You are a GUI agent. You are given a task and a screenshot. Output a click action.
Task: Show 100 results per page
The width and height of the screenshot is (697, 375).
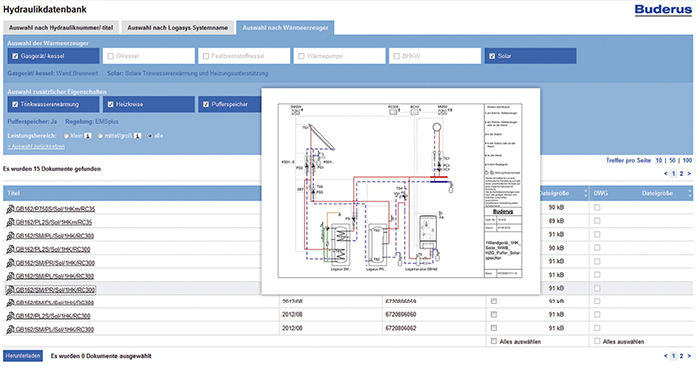point(687,160)
